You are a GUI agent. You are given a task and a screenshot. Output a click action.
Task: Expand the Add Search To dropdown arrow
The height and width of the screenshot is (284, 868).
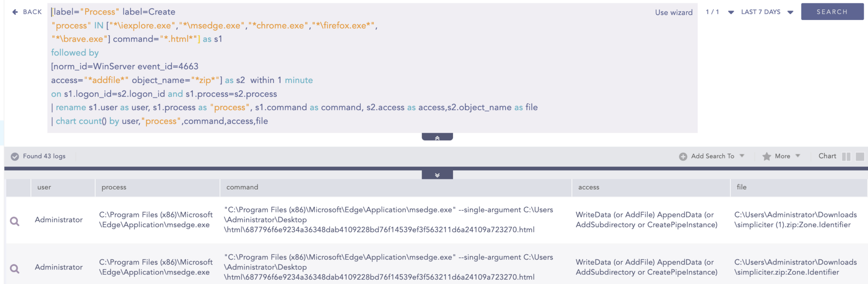click(742, 156)
